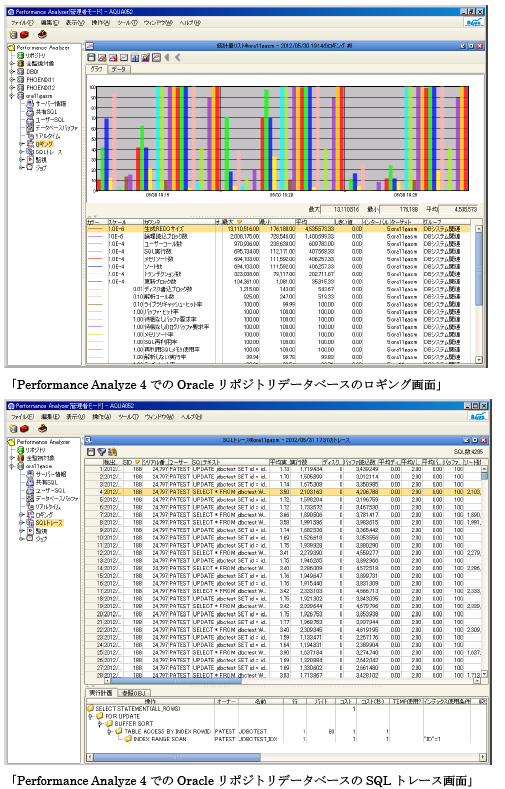Click the solid left arrow in the statistics toolbar
Viewport: 505px width, 789px height.
coord(167,57)
